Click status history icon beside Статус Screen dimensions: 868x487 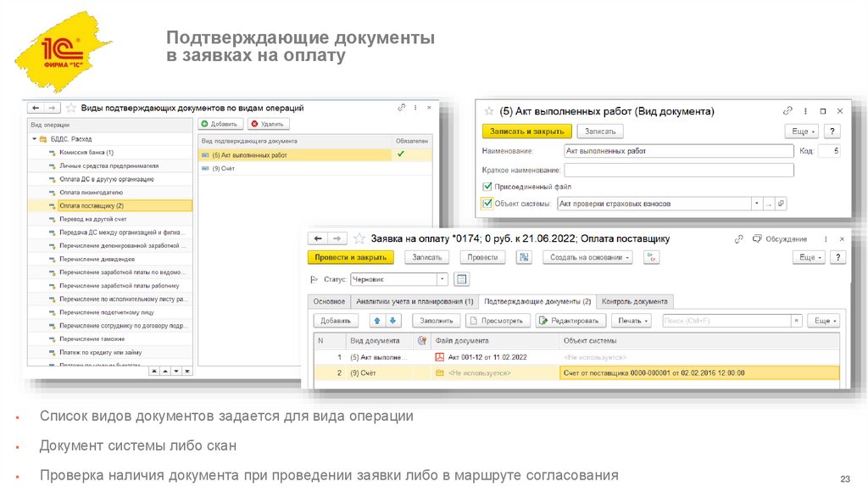[x=461, y=279]
